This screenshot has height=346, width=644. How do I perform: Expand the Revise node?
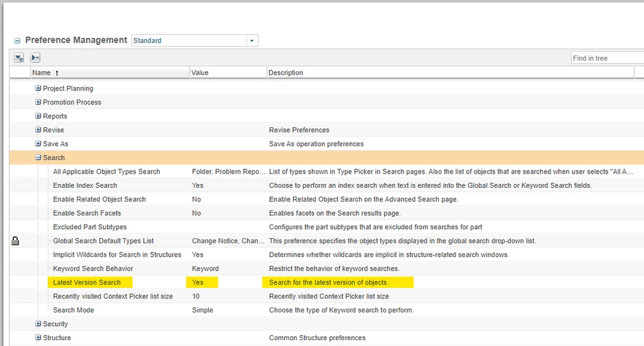pyautogui.click(x=38, y=130)
